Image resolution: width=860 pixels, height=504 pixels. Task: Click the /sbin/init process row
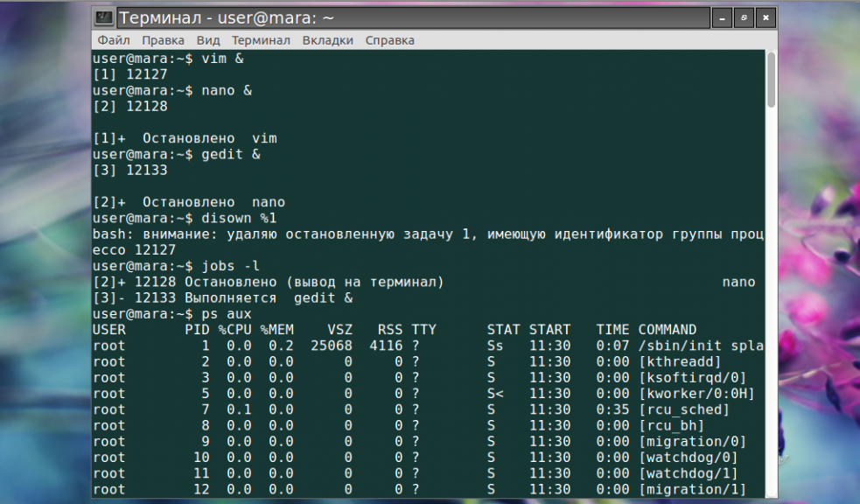point(428,346)
